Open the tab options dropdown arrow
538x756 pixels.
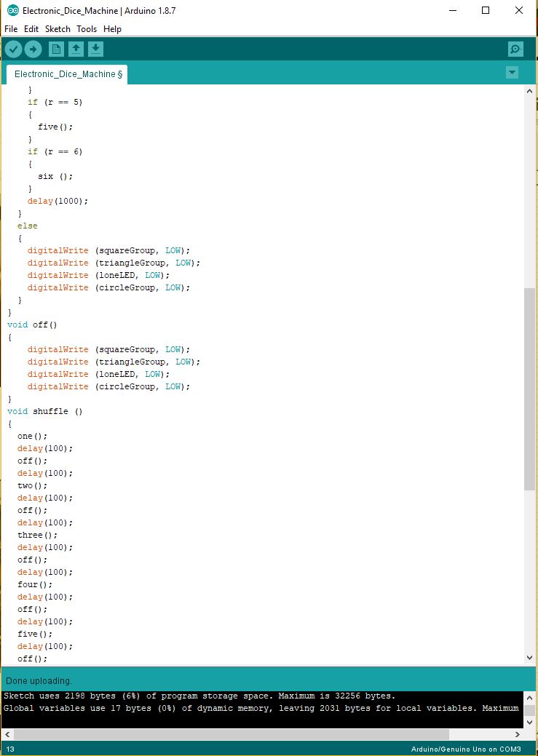(512, 73)
